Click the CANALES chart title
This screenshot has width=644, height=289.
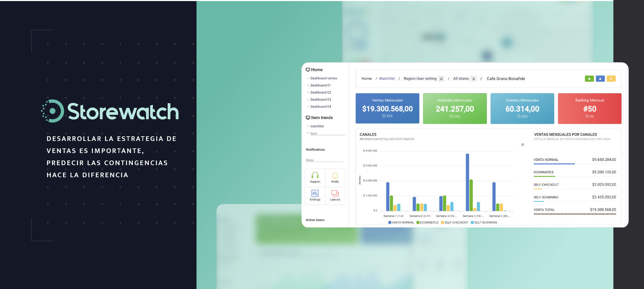[x=368, y=135]
